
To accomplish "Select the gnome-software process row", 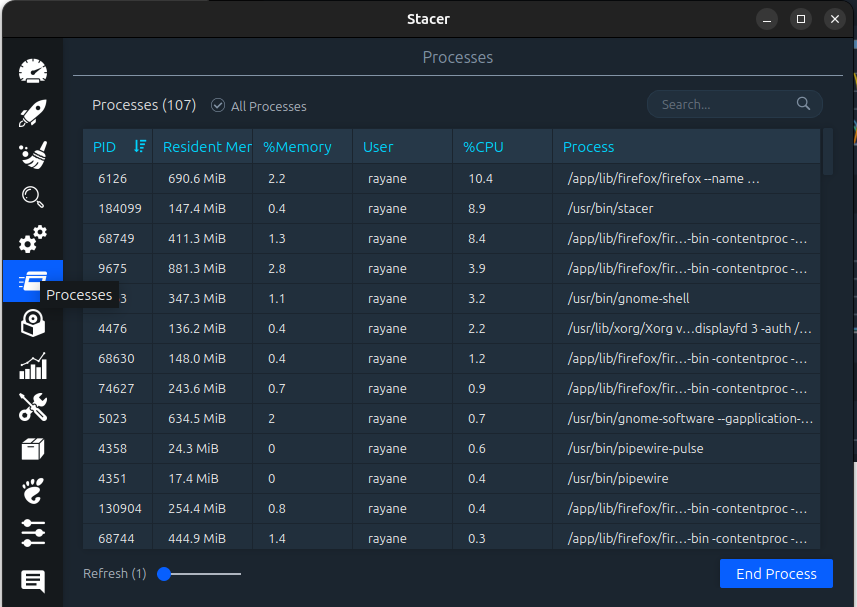I will [x=451, y=419].
